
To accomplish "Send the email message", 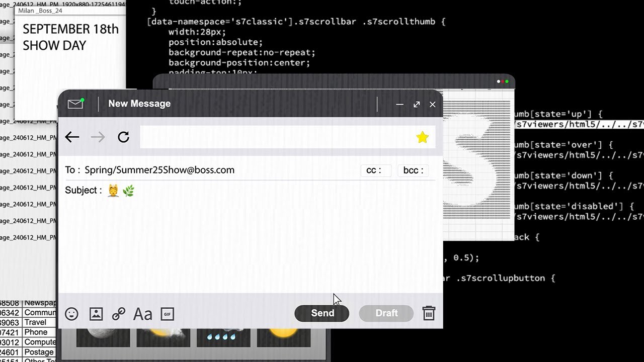I will [x=322, y=313].
